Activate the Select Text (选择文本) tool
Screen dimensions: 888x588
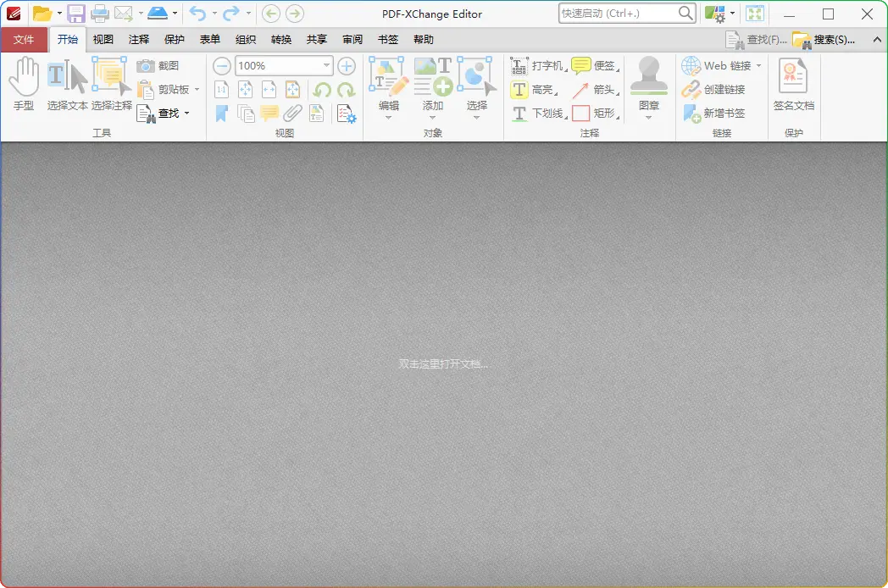67,85
